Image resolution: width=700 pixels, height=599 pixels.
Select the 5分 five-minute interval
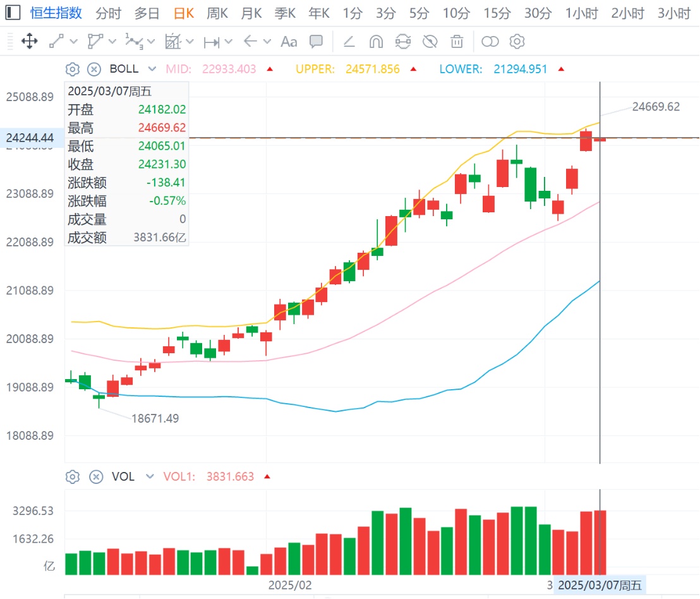tap(419, 13)
